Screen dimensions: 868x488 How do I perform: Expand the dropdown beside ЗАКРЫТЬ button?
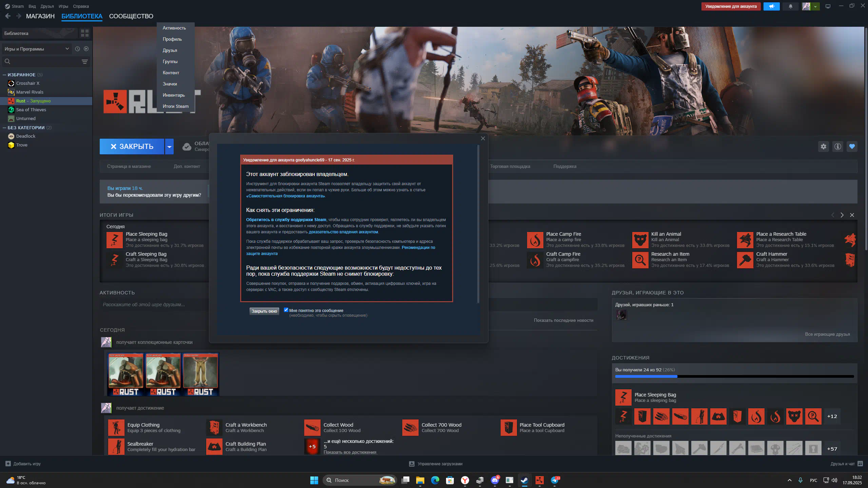pyautogui.click(x=169, y=147)
